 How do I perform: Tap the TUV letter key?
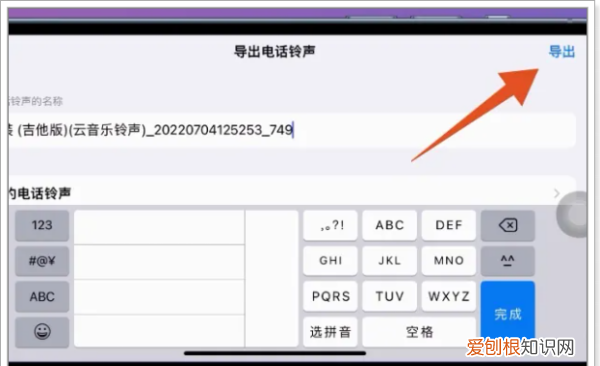click(x=390, y=296)
